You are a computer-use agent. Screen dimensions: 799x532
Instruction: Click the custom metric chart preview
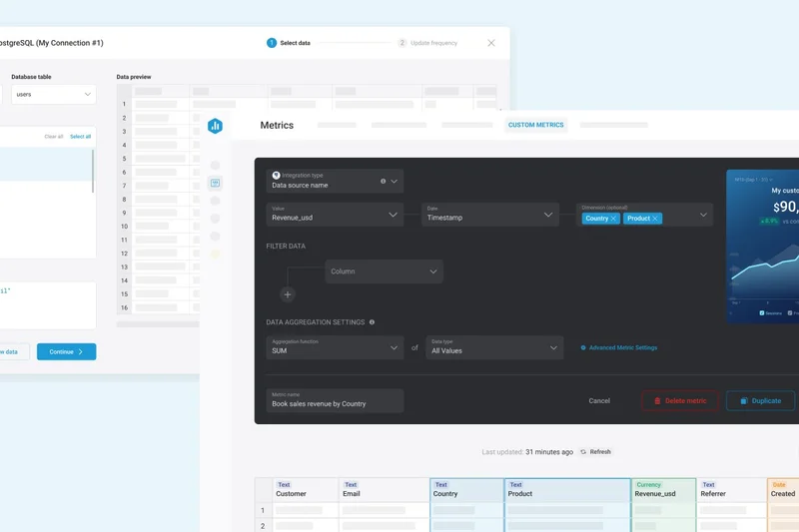[x=762, y=247]
